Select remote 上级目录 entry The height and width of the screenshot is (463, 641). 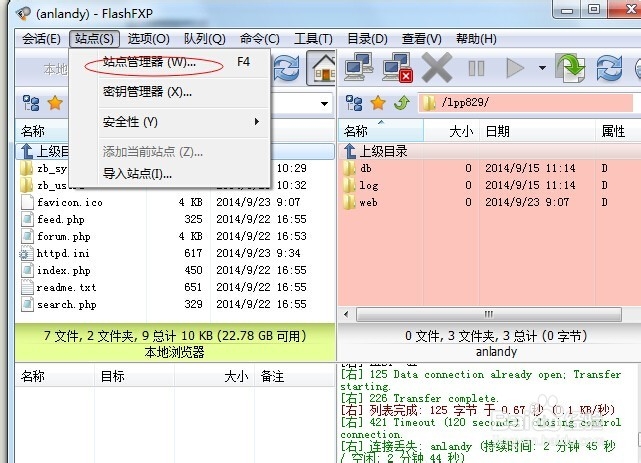click(489, 151)
